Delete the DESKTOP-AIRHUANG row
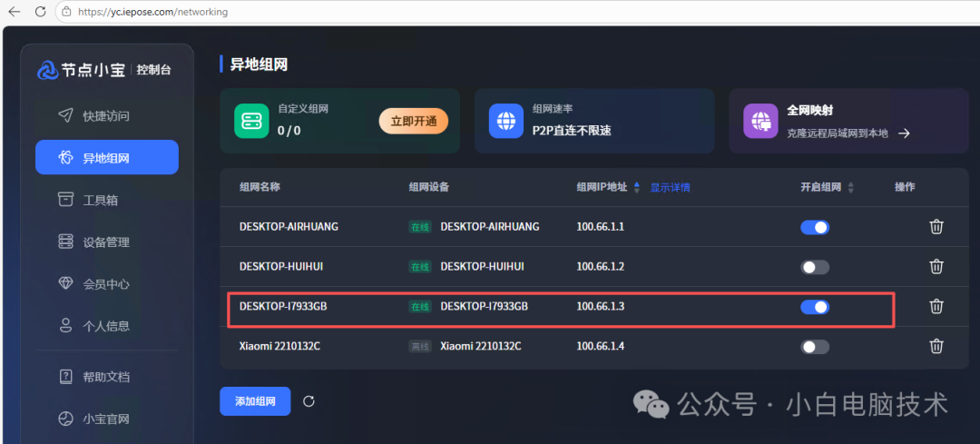This screenshot has height=444, width=980. 936,226
